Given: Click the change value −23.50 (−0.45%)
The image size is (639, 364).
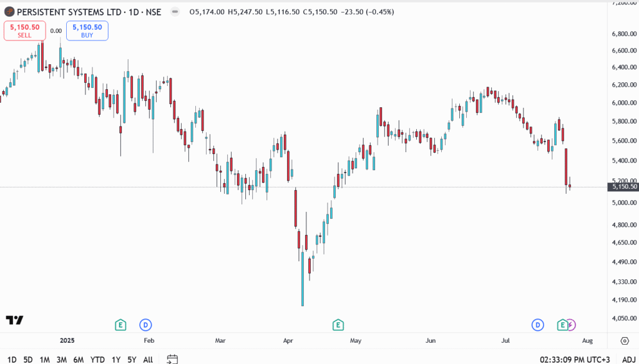Looking at the screenshot, I should (367, 12).
